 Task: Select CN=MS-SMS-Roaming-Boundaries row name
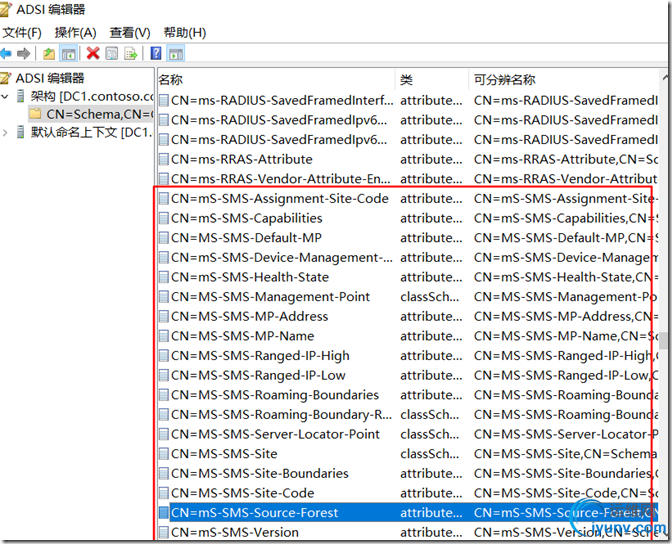(x=275, y=395)
